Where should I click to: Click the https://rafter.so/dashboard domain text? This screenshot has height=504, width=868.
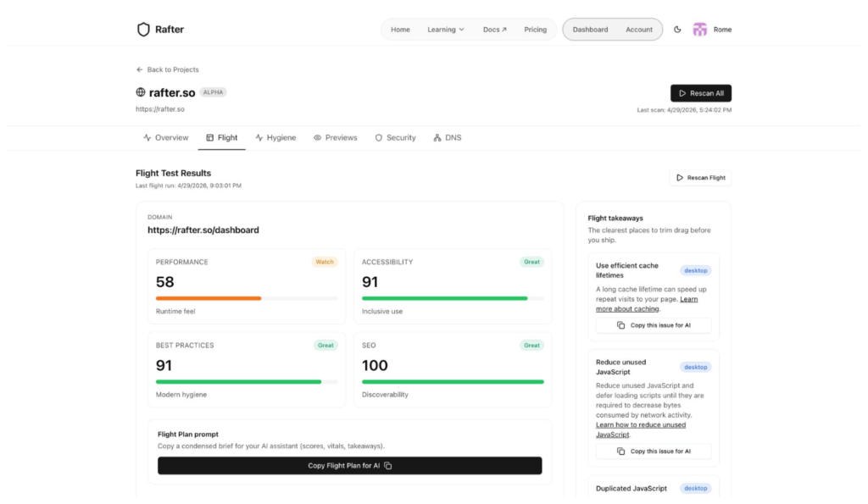(x=203, y=230)
